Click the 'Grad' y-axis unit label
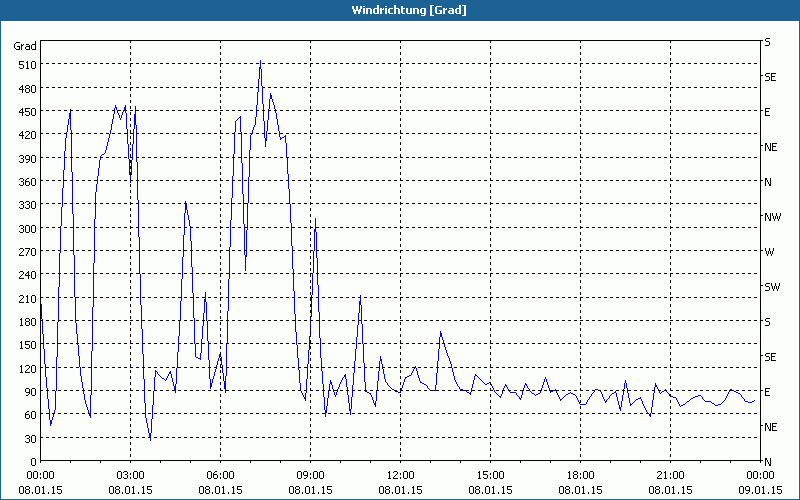 click(x=25, y=46)
